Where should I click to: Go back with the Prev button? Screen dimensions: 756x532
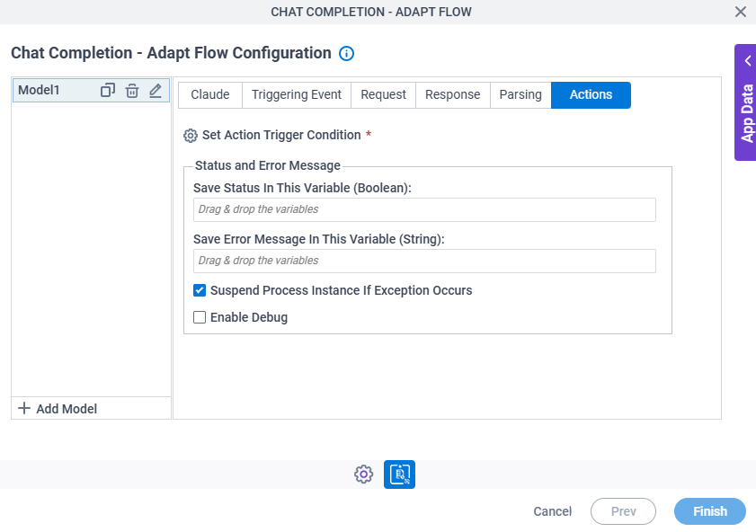click(624, 511)
